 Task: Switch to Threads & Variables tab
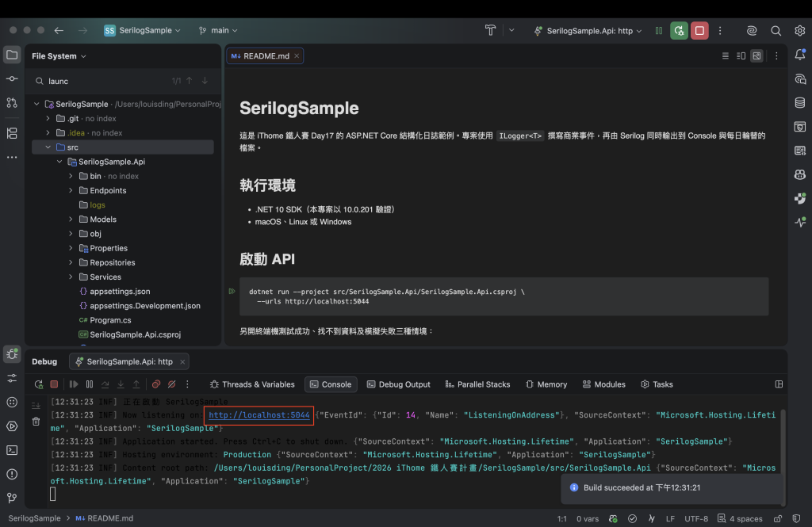coord(252,384)
